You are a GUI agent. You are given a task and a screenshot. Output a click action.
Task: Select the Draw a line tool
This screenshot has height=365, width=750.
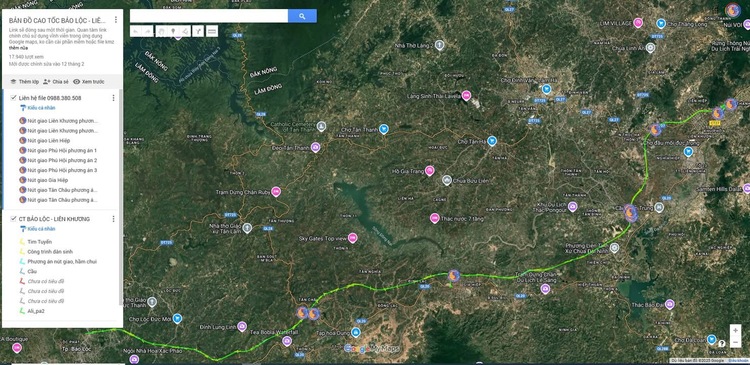point(185,32)
